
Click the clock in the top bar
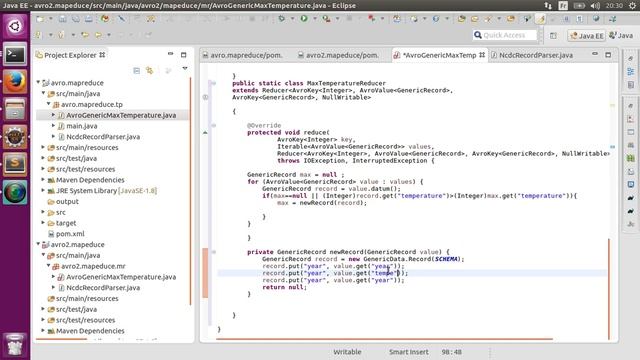coord(613,5)
